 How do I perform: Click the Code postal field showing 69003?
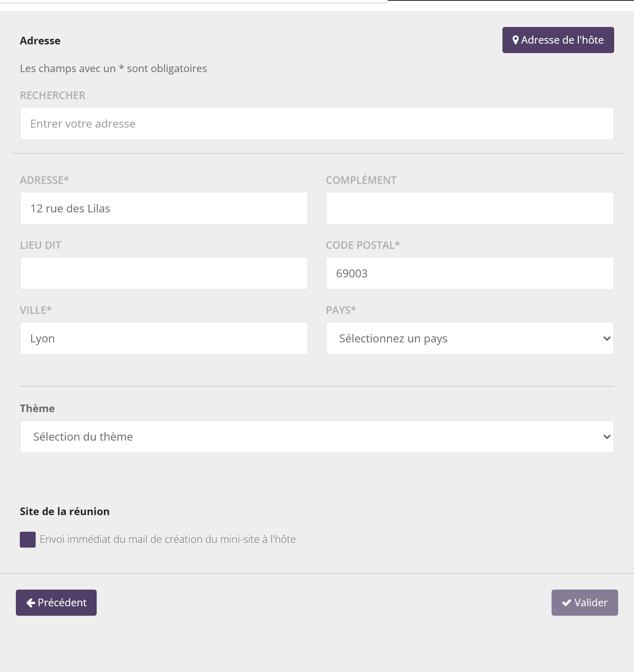pos(470,273)
